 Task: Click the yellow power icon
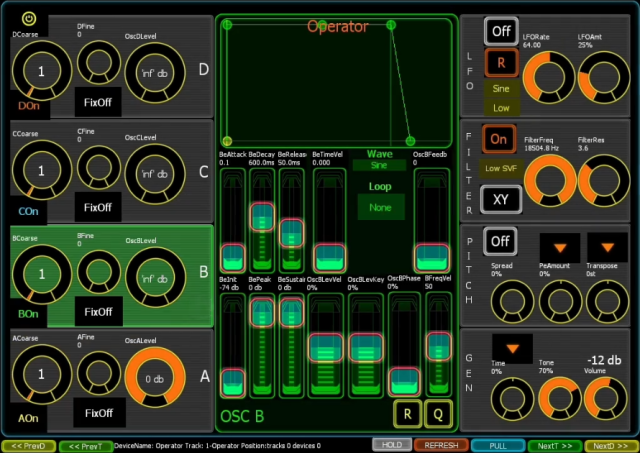coord(29,18)
